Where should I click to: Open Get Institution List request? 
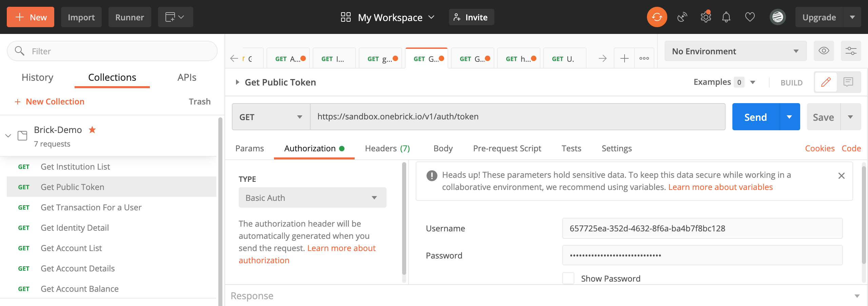point(112,167)
